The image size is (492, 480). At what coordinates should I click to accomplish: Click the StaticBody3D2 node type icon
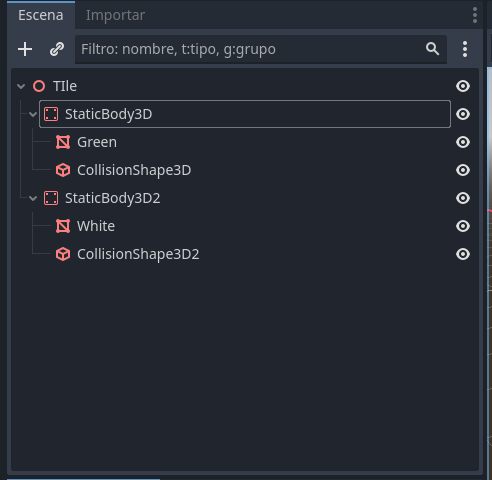pyautogui.click(x=51, y=198)
